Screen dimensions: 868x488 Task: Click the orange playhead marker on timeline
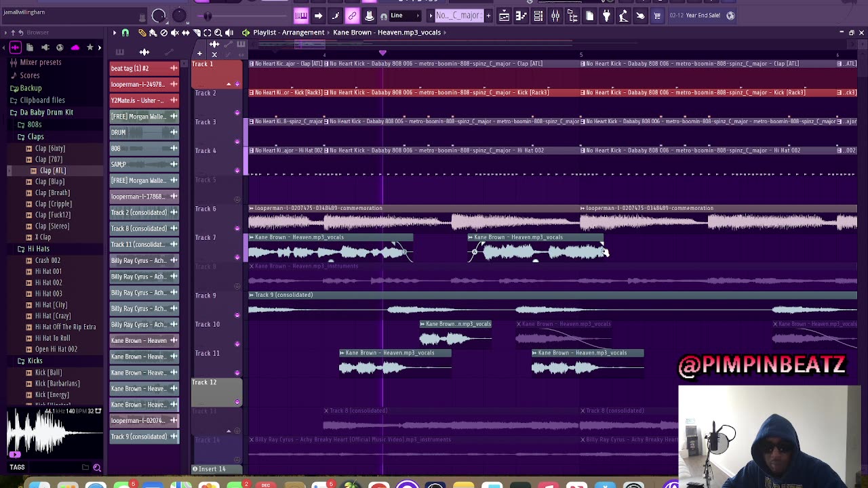382,54
